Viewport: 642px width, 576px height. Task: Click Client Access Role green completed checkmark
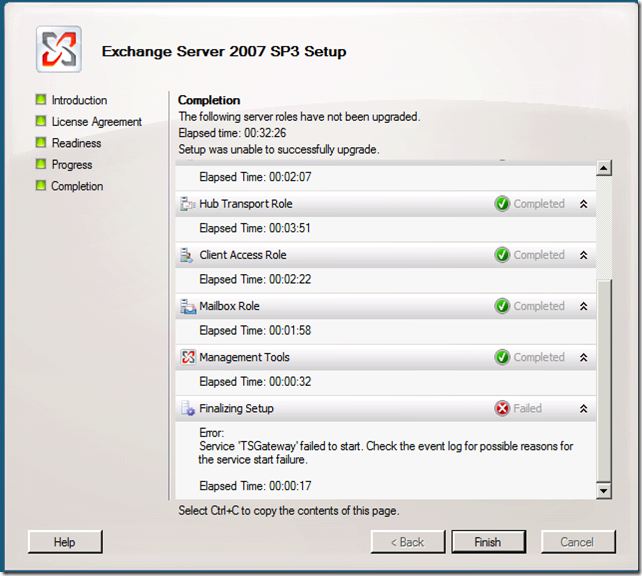pyautogui.click(x=502, y=255)
